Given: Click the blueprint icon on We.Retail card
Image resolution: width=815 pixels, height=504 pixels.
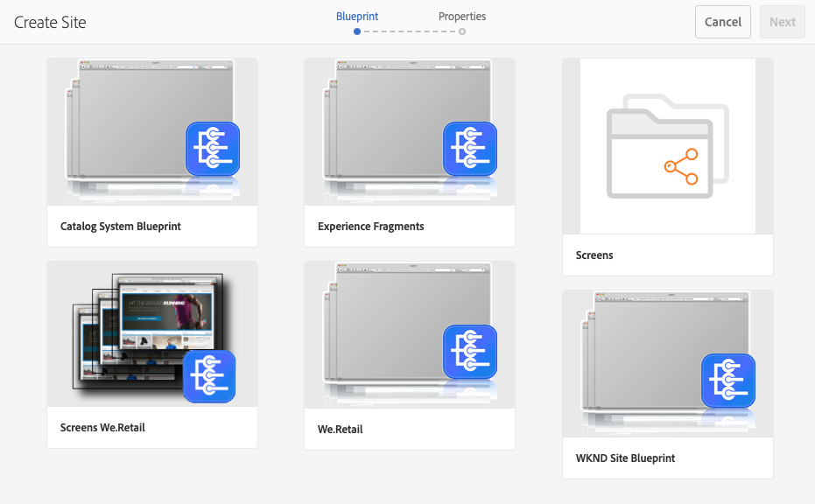Looking at the screenshot, I should pyautogui.click(x=470, y=352).
